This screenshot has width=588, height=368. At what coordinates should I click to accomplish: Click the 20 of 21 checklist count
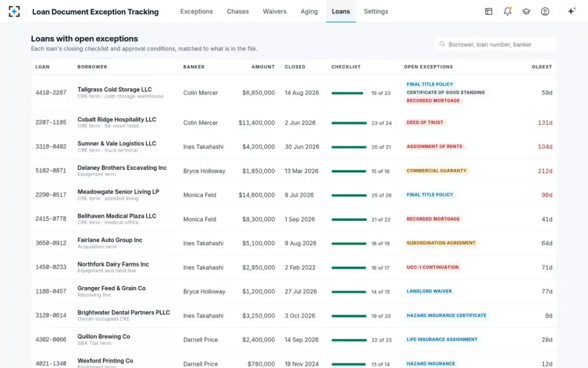click(381, 147)
